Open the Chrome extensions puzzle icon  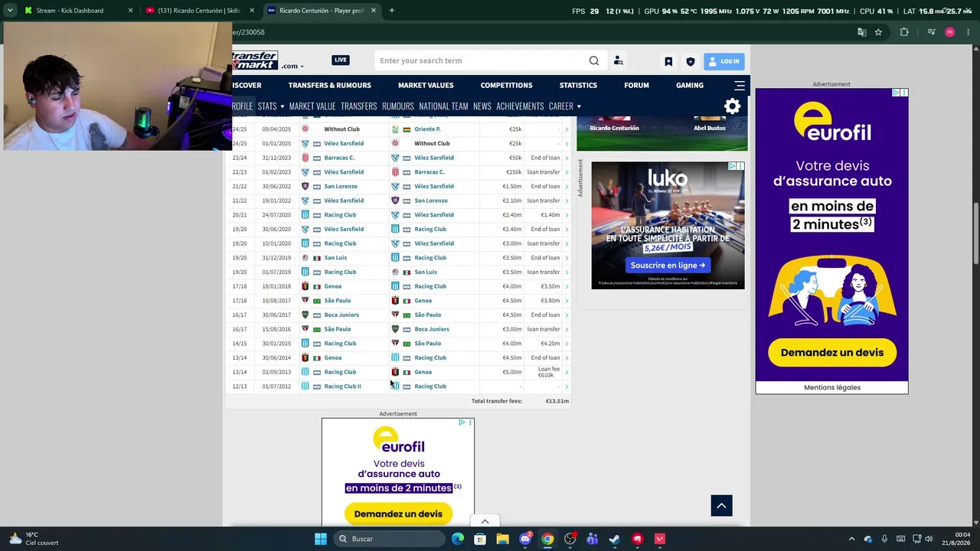(904, 32)
